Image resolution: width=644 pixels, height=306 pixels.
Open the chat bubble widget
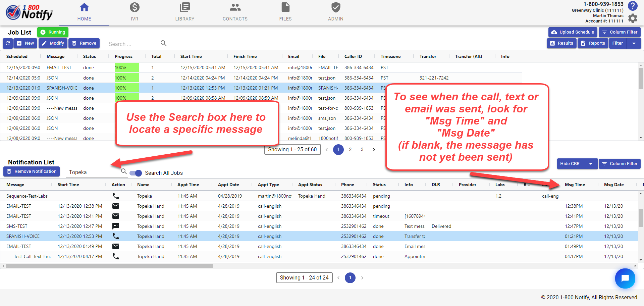coord(625,278)
